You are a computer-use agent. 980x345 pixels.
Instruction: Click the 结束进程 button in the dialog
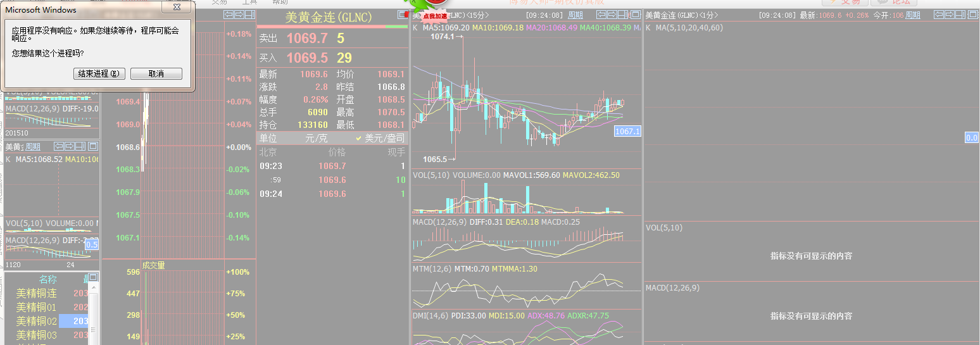coord(99,74)
